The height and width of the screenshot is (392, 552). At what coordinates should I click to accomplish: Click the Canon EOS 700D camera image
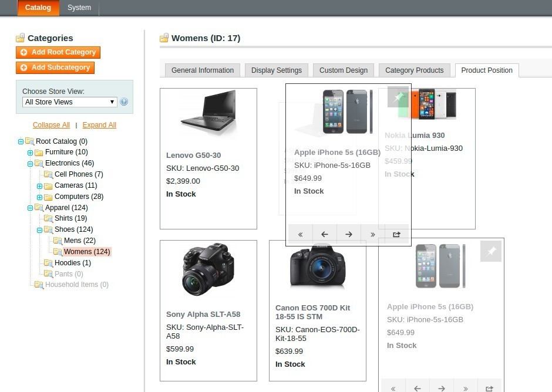coord(318,268)
